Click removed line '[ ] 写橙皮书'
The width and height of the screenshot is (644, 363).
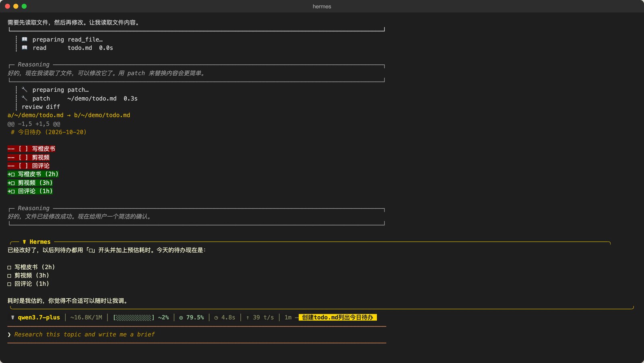point(31,149)
